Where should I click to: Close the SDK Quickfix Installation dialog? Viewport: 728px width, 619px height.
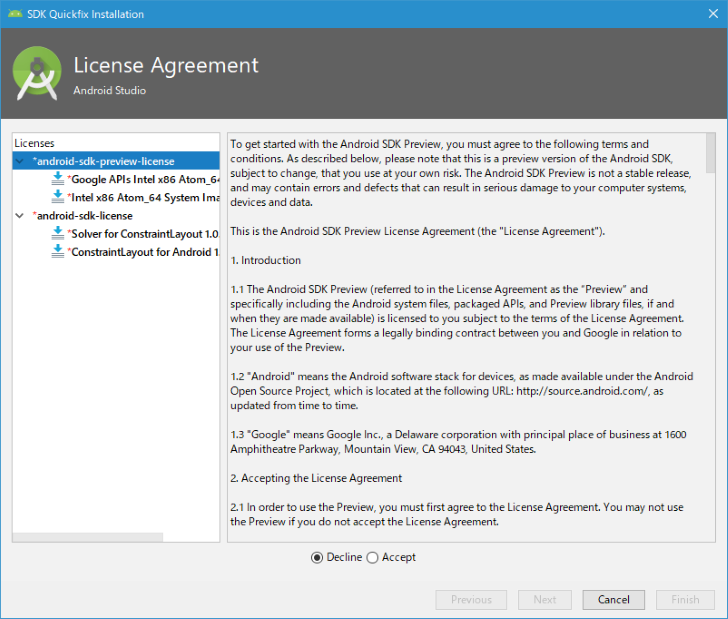tap(713, 13)
